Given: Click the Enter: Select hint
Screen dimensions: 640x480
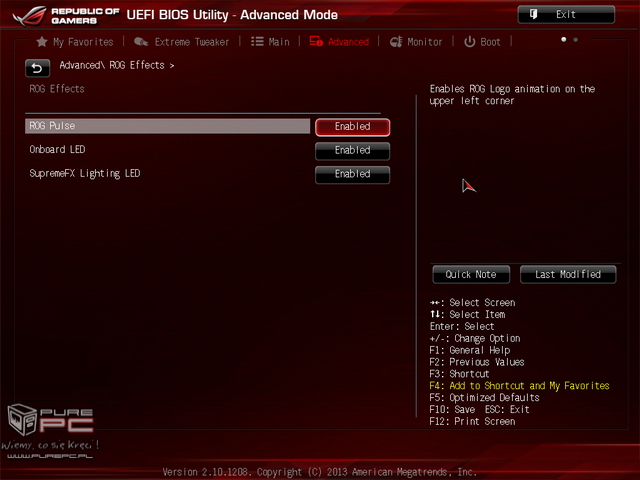Looking at the screenshot, I should tap(462, 327).
